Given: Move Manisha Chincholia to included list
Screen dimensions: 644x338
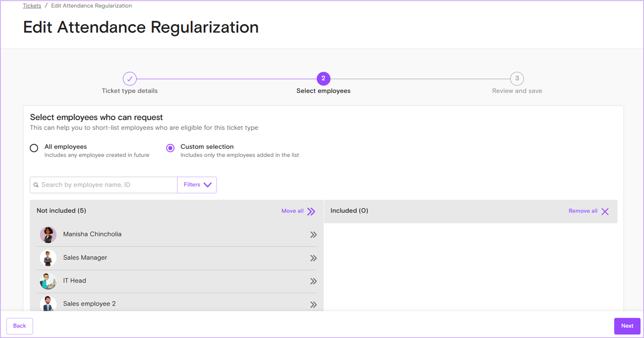Looking at the screenshot, I should point(313,235).
